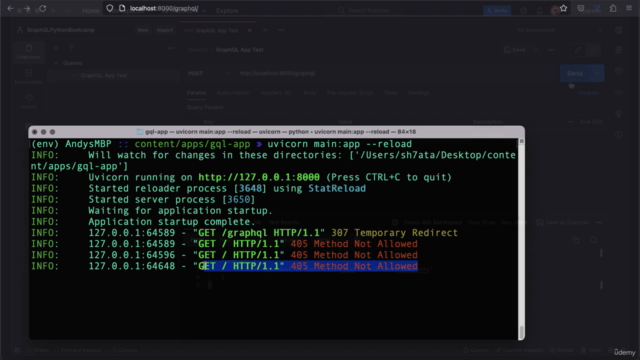Click the blue Send button
The width and height of the screenshot is (640, 360).
(575, 73)
